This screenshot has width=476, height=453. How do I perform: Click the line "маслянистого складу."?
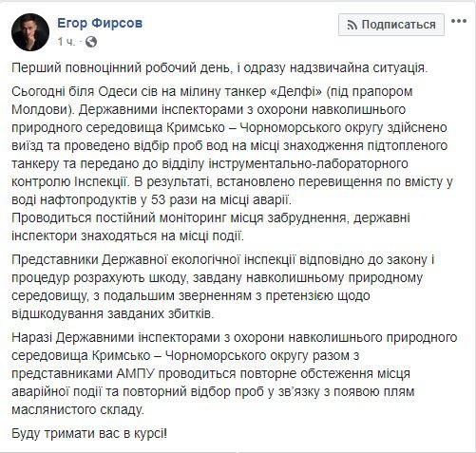pyautogui.click(x=78, y=410)
